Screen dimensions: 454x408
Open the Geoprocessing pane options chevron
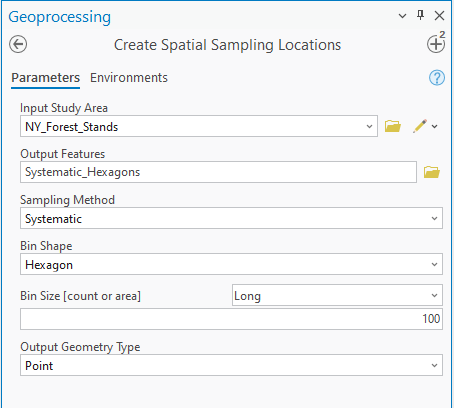coord(402,16)
